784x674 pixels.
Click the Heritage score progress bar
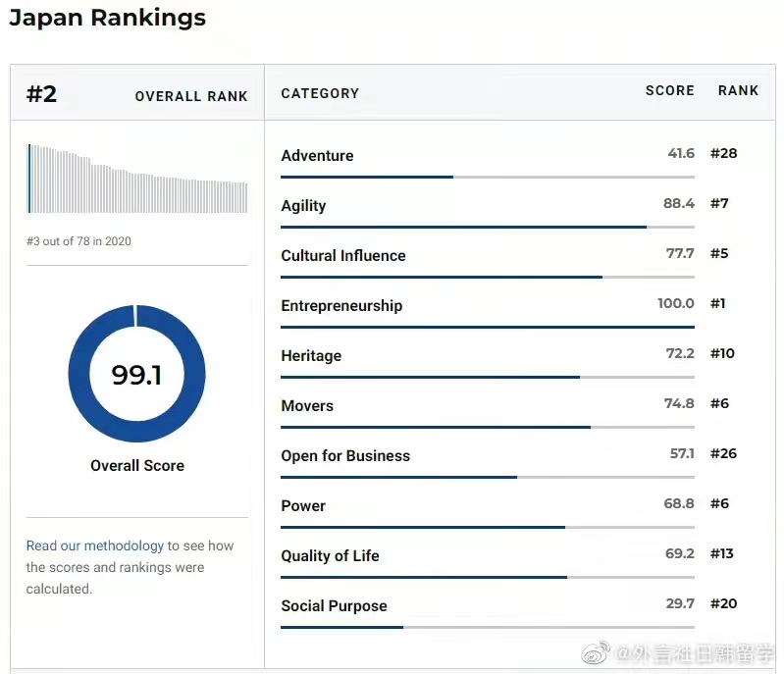click(x=488, y=377)
